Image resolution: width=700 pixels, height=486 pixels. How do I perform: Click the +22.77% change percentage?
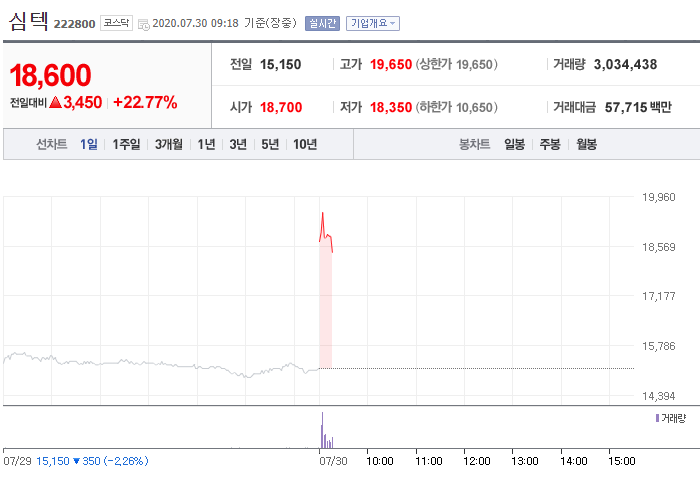tap(145, 102)
